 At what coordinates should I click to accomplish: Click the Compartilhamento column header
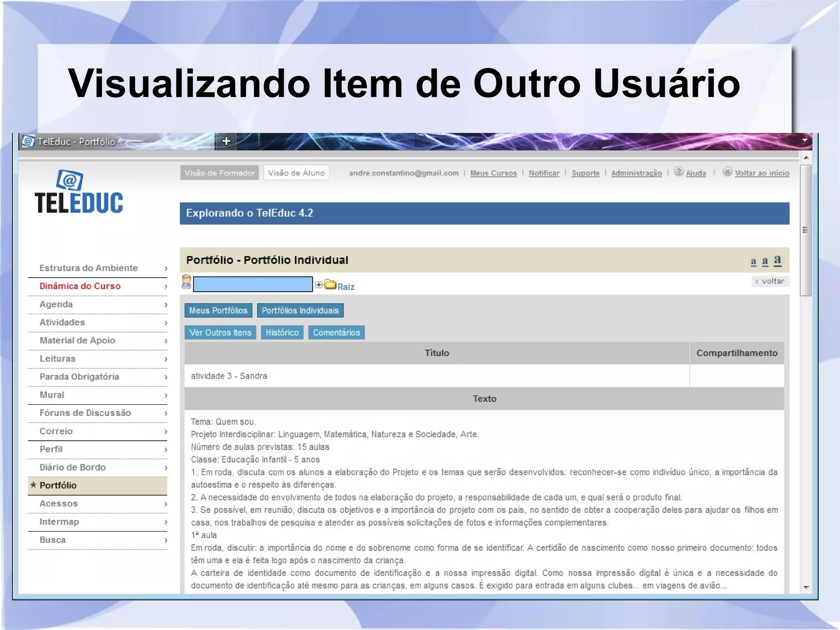pyautogui.click(x=737, y=353)
